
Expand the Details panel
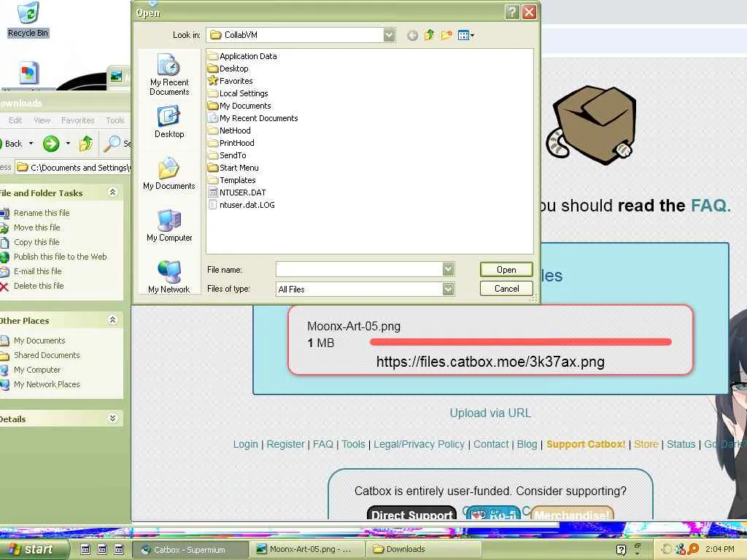(112, 419)
